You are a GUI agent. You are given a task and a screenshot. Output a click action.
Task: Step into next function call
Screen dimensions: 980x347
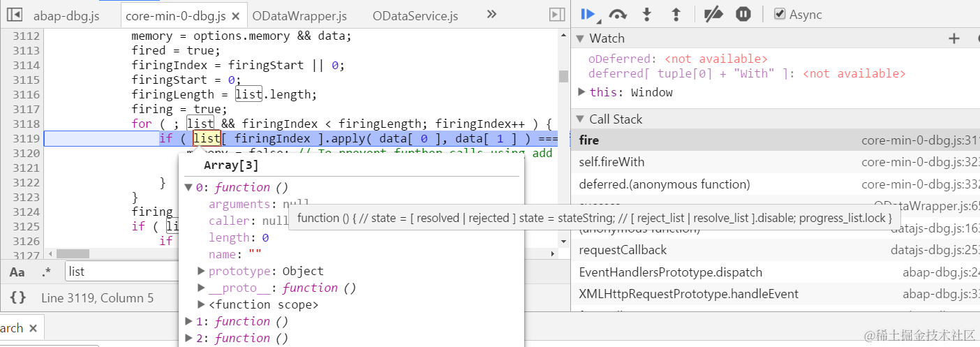647,14
